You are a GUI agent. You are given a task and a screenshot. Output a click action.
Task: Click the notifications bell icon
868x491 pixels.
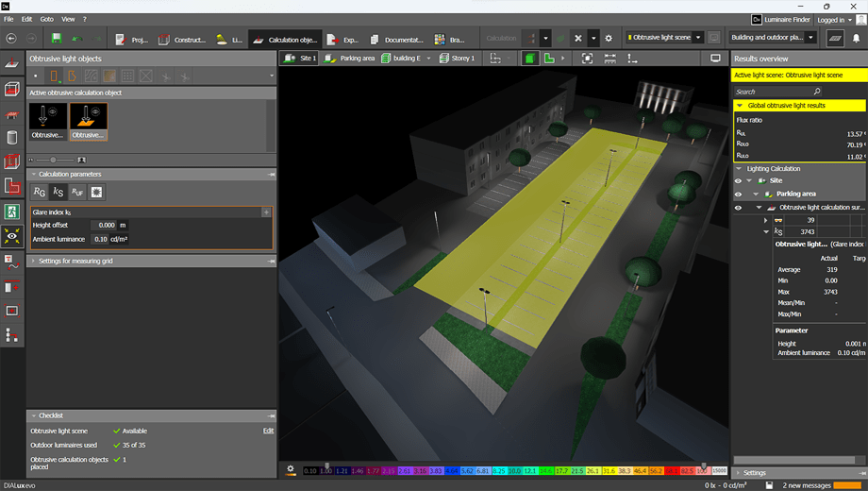pyautogui.click(x=858, y=39)
